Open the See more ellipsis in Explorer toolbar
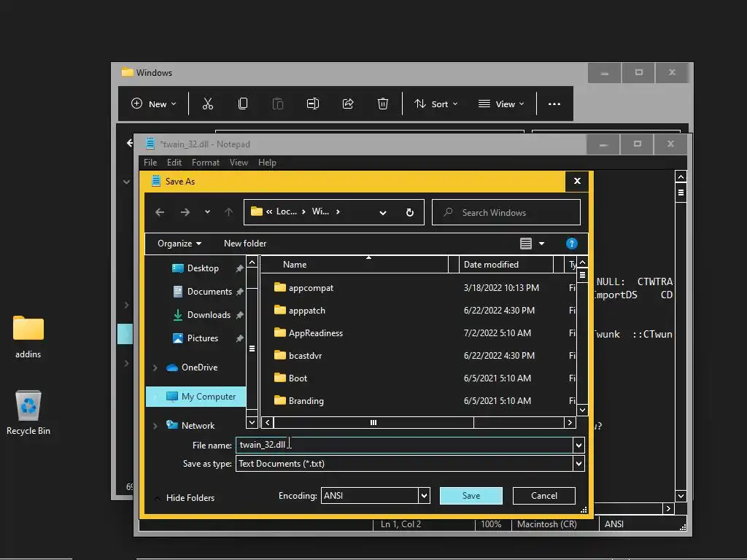The height and width of the screenshot is (560, 747). point(554,104)
